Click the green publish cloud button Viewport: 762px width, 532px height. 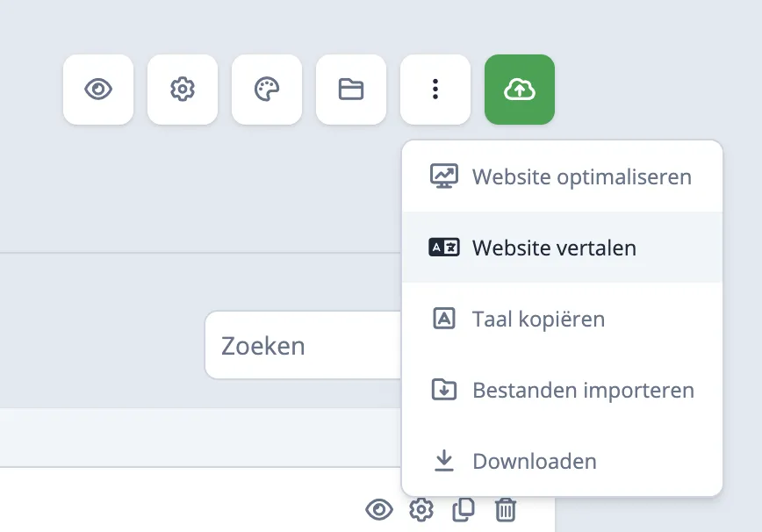(x=520, y=89)
